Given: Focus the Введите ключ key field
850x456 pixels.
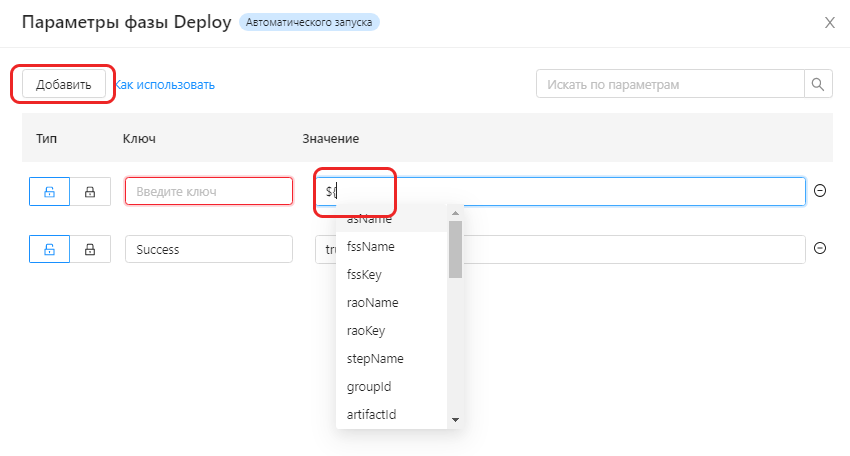Looking at the screenshot, I should tap(208, 191).
